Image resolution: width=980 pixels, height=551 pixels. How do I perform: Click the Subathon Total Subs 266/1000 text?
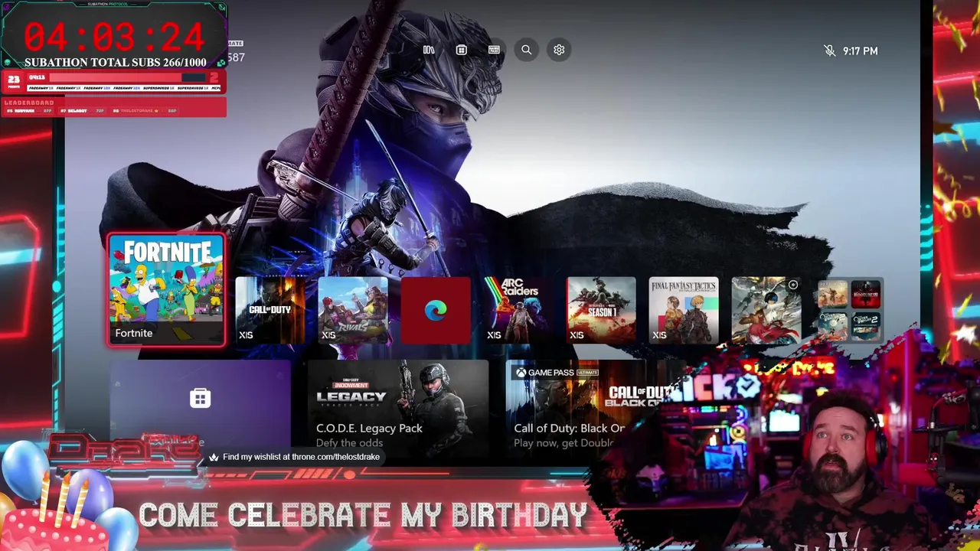pyautogui.click(x=115, y=63)
